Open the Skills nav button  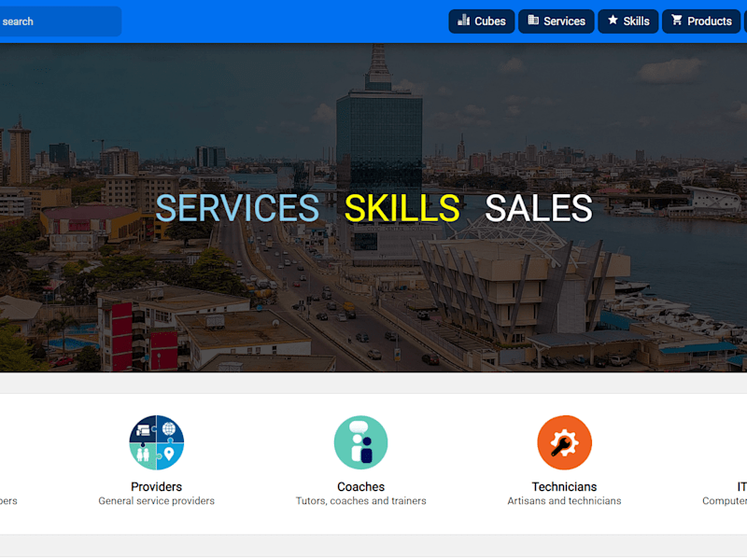pyautogui.click(x=627, y=21)
